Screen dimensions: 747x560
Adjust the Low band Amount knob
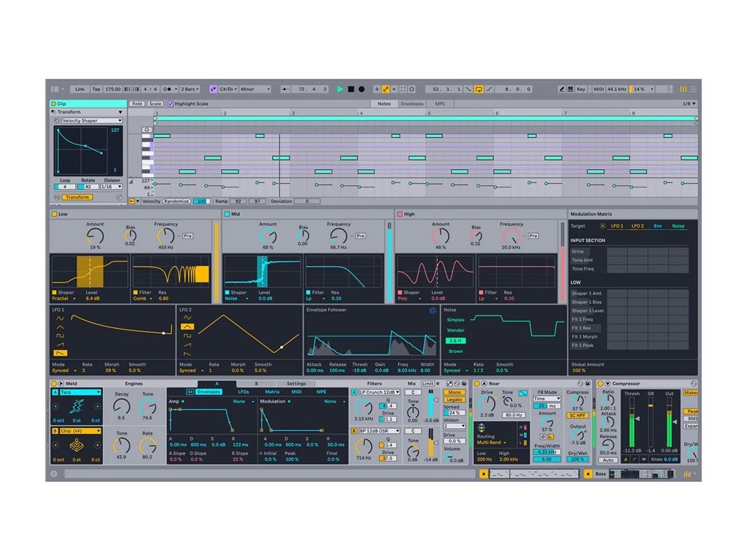pyautogui.click(x=95, y=236)
